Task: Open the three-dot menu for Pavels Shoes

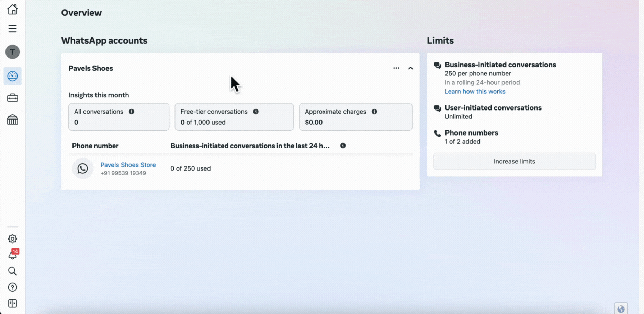Action: (396, 68)
